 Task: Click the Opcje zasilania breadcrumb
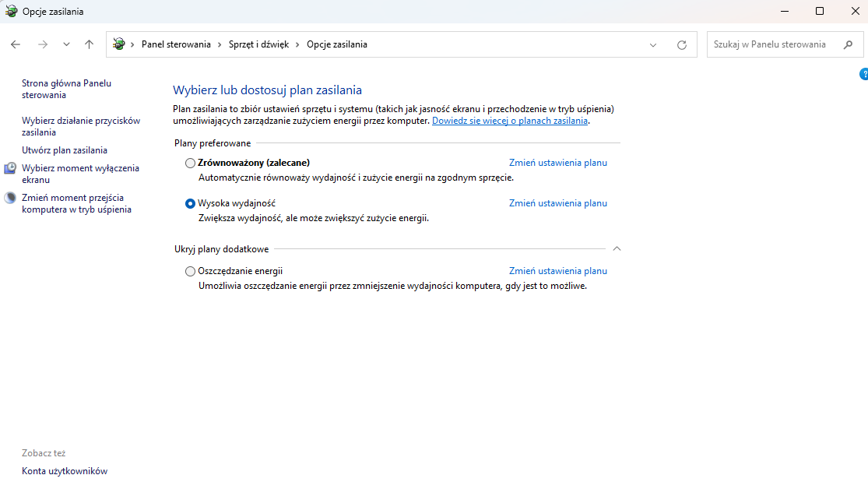(336, 44)
